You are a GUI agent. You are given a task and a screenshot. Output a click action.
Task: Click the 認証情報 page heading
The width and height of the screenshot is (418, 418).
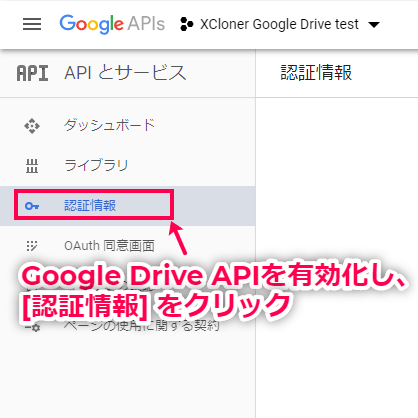click(316, 73)
